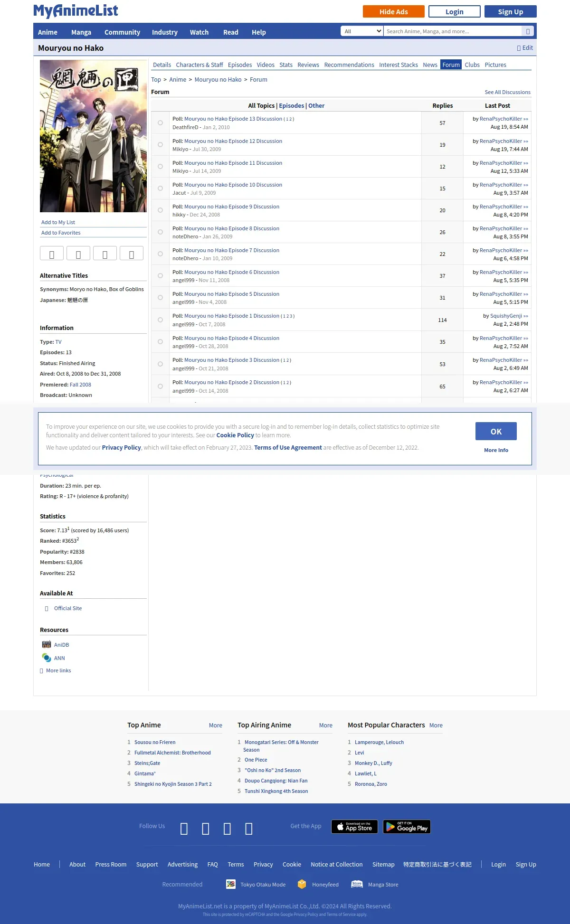Open the search category All dropdown
This screenshot has width=570, height=924.
(362, 31)
